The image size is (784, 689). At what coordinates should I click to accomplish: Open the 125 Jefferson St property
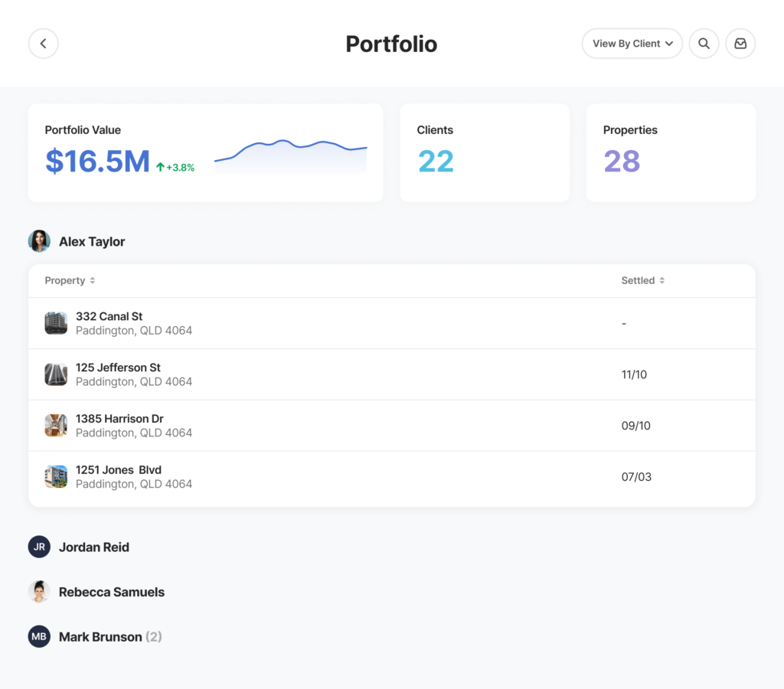pos(118,367)
